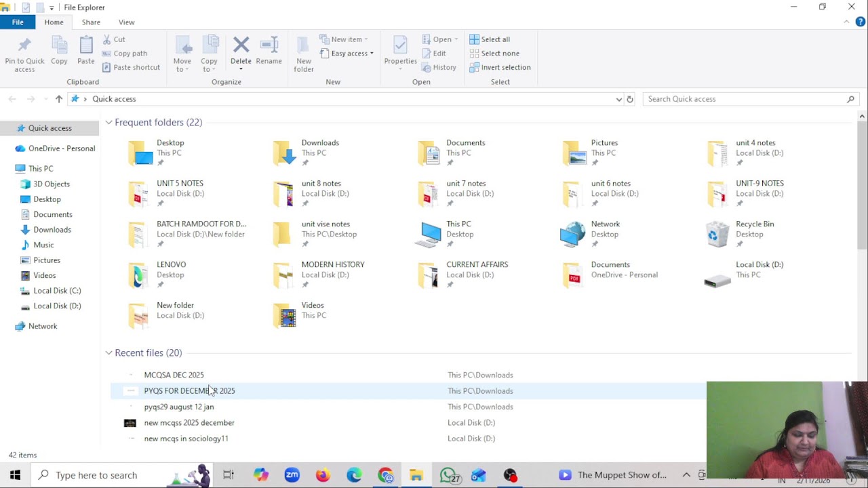This screenshot has height=488, width=868.
Task: Click Paste shortcut command
Action: (131, 67)
